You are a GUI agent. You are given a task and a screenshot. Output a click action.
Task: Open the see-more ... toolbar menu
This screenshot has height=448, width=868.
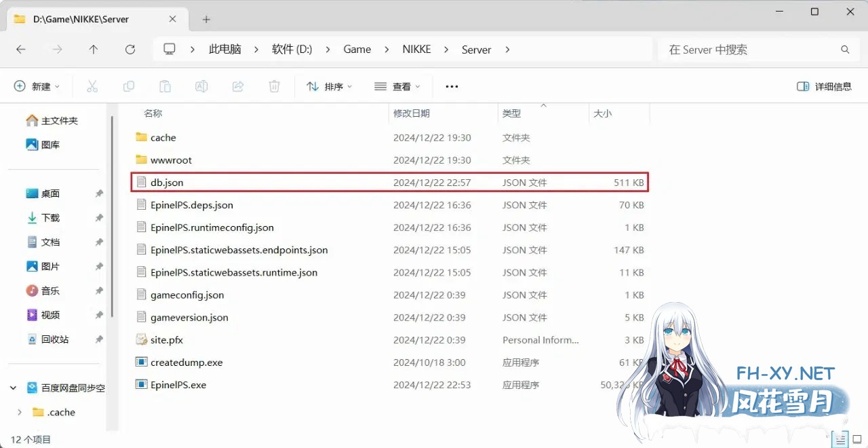[x=452, y=86]
